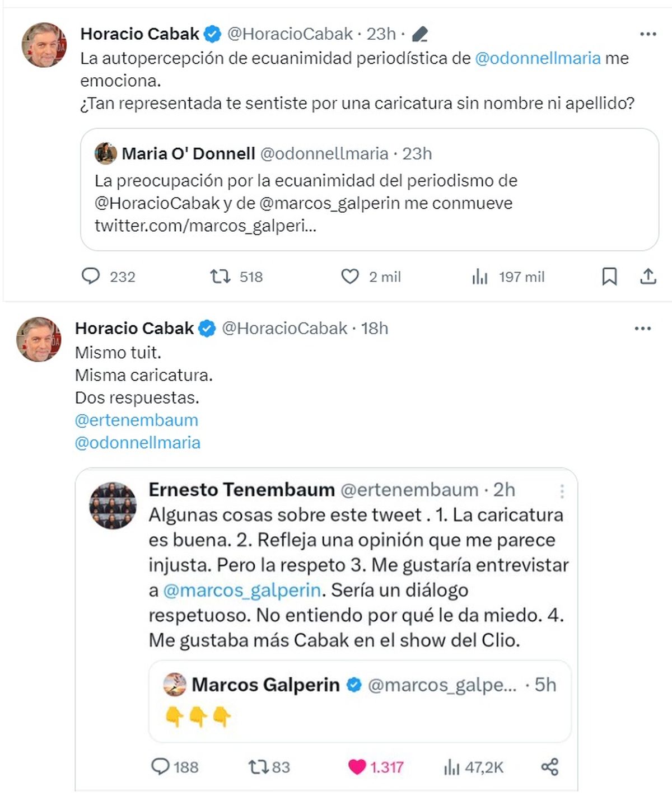Open more options on the 18h tweet
The height and width of the screenshot is (796, 672).
[x=642, y=329]
